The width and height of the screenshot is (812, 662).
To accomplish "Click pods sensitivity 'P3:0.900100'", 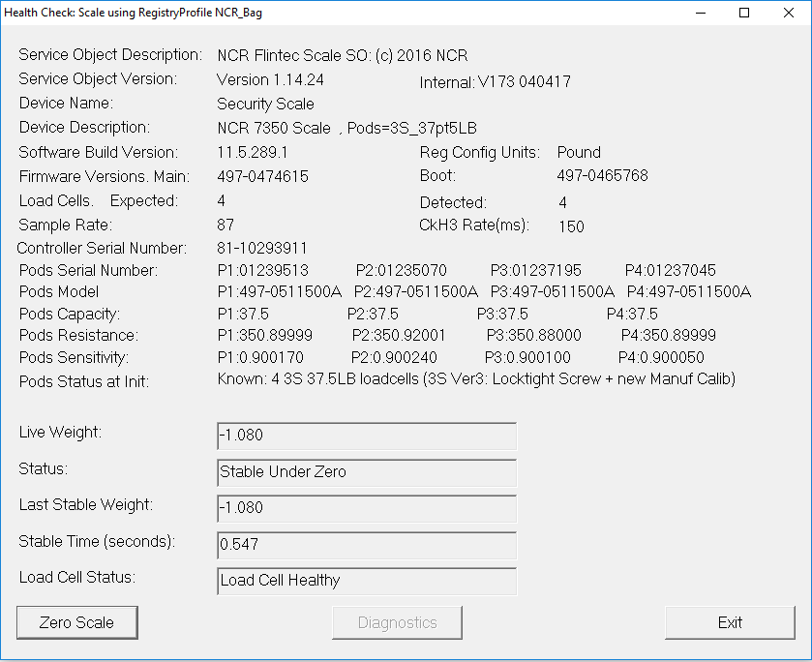I will click(527, 357).
